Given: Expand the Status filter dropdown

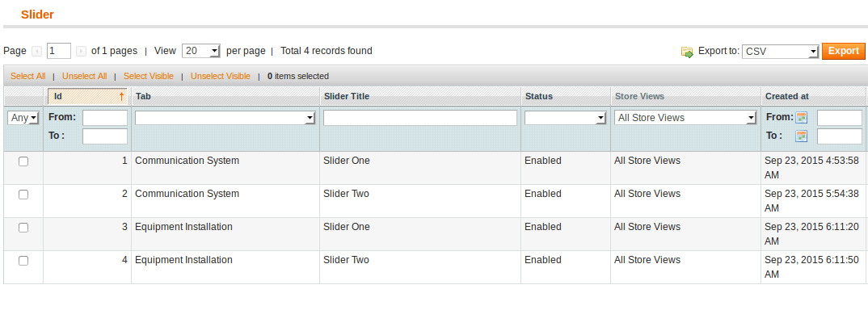Looking at the screenshot, I should 565,118.
